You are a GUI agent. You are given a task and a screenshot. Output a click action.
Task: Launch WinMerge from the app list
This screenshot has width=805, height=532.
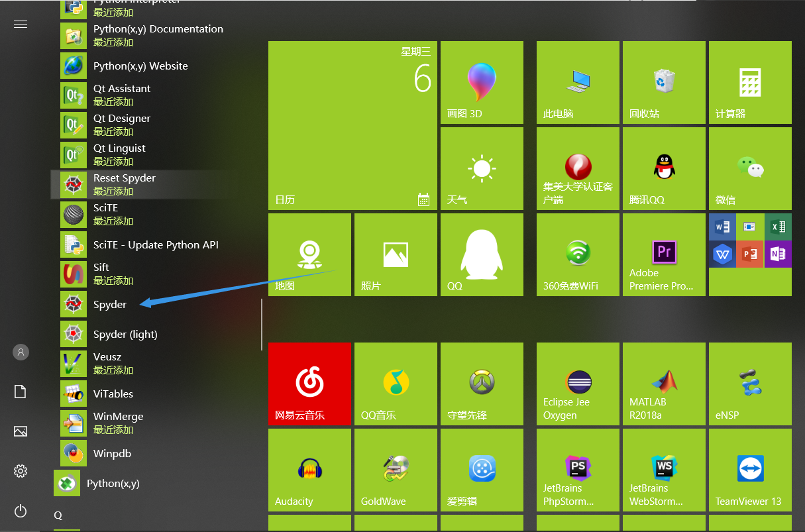154,423
